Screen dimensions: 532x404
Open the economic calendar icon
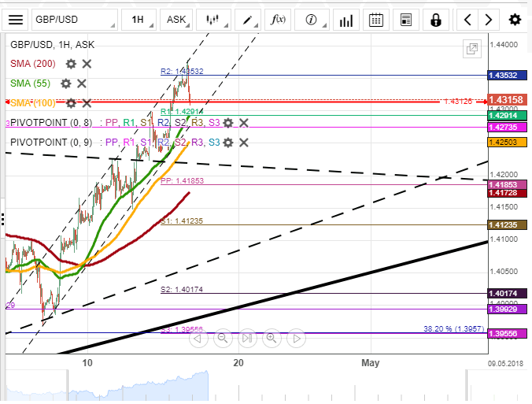tap(376, 19)
